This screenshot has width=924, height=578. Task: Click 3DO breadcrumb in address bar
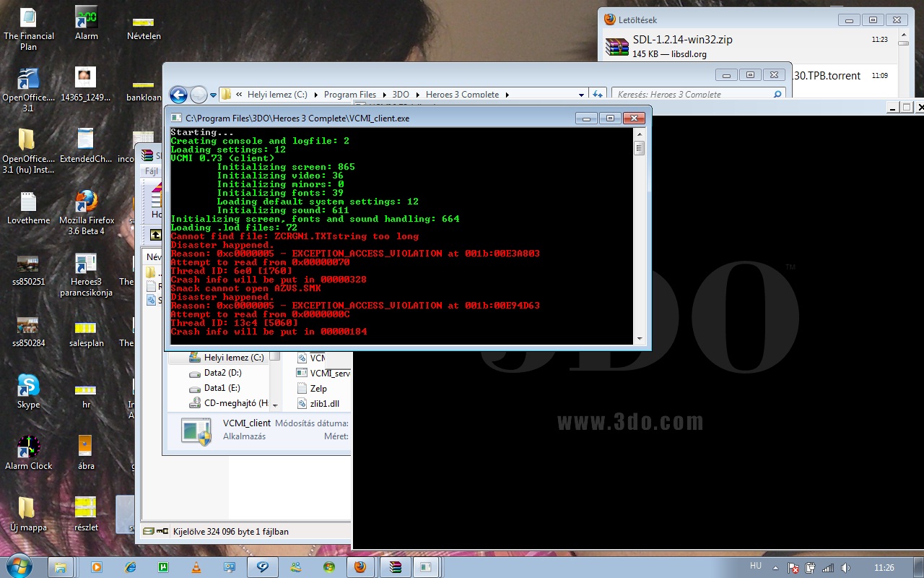point(400,95)
